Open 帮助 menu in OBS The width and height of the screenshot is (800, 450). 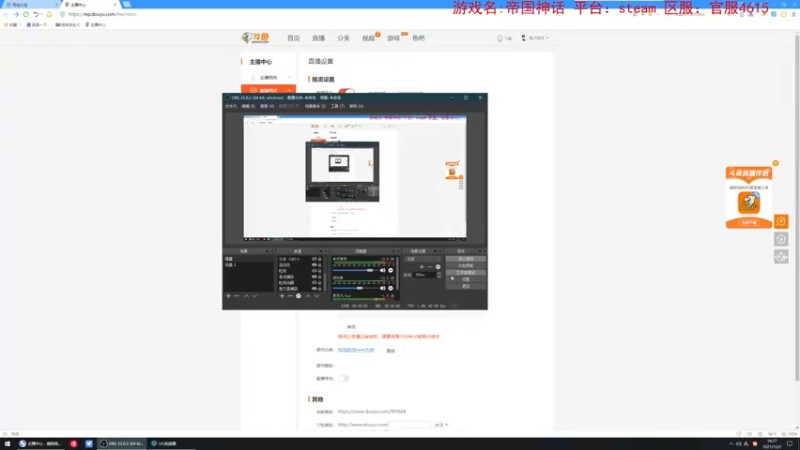(356, 106)
